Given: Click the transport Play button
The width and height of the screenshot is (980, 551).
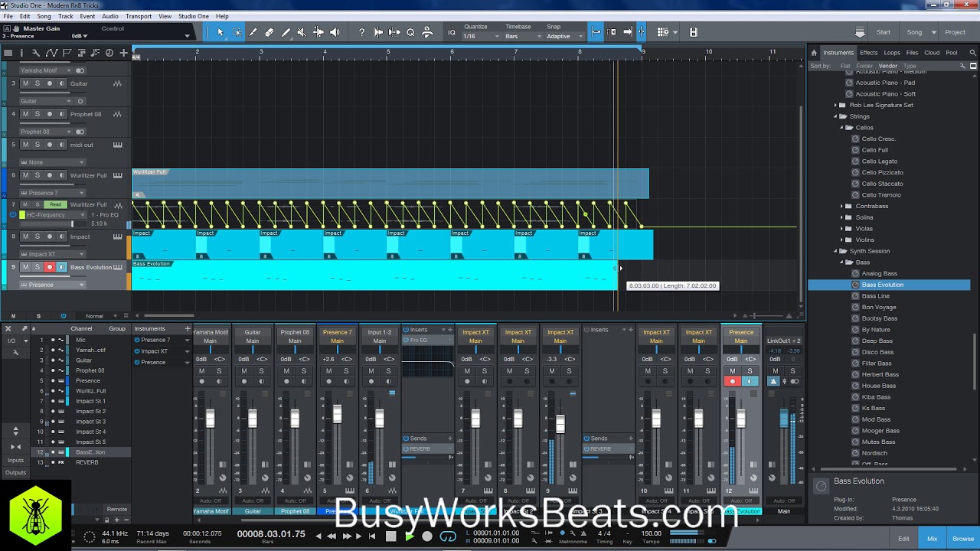Looking at the screenshot, I should [410, 536].
